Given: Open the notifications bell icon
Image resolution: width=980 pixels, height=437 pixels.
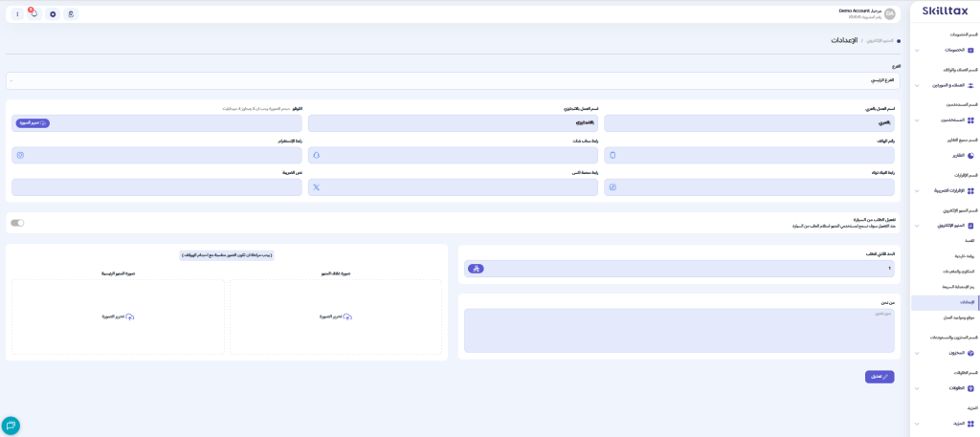Looking at the screenshot, I should click(33, 14).
